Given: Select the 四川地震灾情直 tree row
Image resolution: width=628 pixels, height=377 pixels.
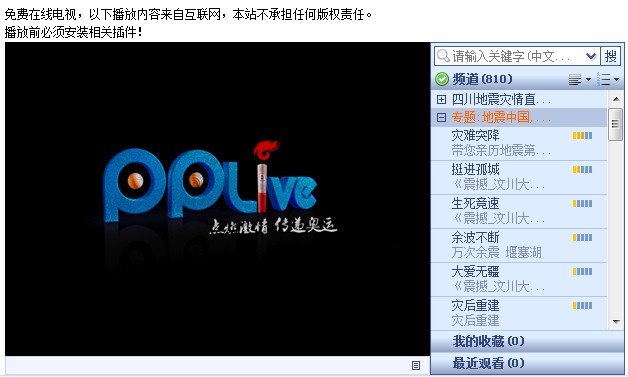Looking at the screenshot, I should 519,99.
